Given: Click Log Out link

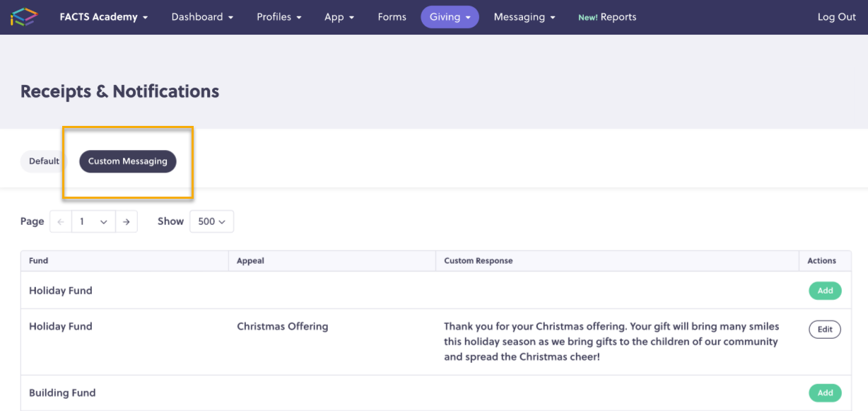Looking at the screenshot, I should coord(836,17).
